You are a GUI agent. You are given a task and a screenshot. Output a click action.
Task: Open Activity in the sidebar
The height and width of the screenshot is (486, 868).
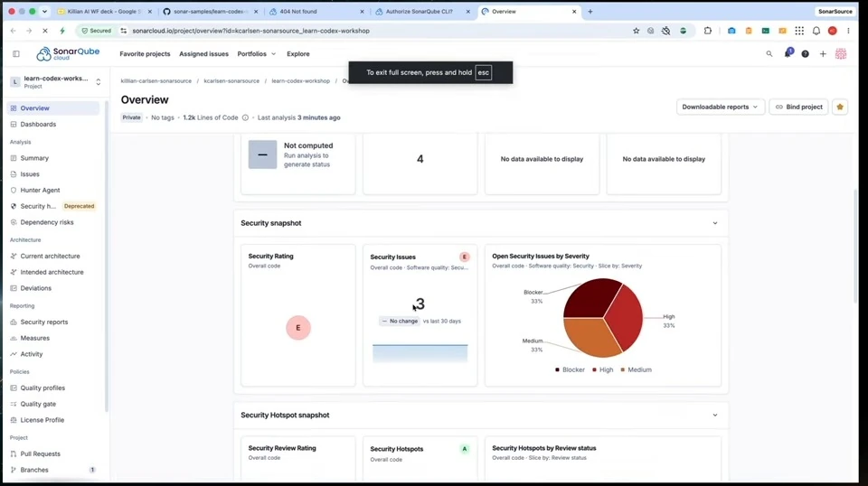click(53, 354)
